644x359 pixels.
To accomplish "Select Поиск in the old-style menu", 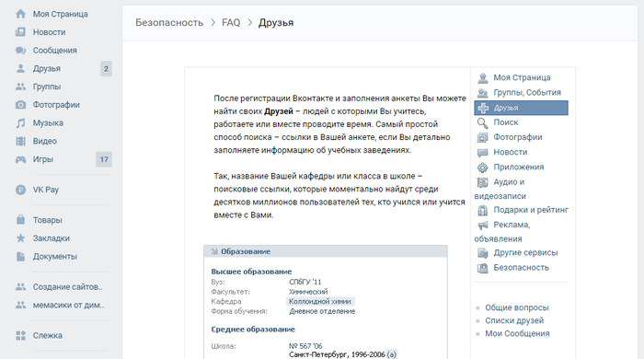I will 506,122.
